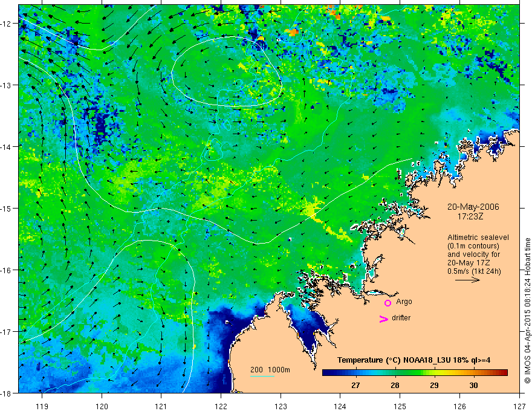Click the 'Argo' legend label
The image size is (532, 411).
pyautogui.click(x=404, y=302)
